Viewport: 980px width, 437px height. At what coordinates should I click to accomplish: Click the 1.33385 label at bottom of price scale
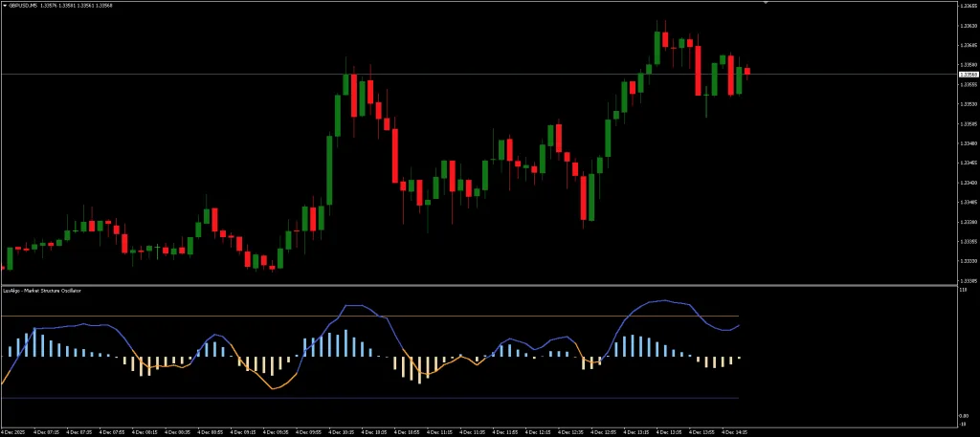(x=967, y=279)
